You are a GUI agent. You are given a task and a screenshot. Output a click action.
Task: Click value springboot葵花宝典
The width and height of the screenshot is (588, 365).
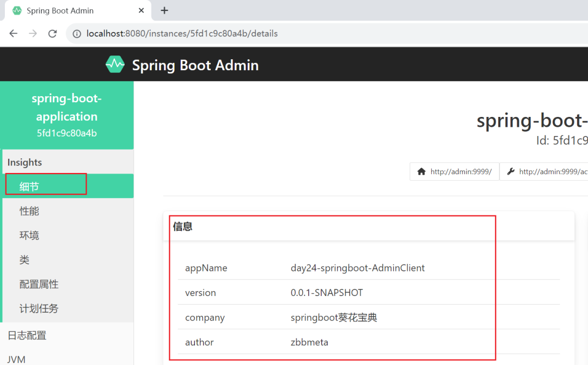pos(334,318)
